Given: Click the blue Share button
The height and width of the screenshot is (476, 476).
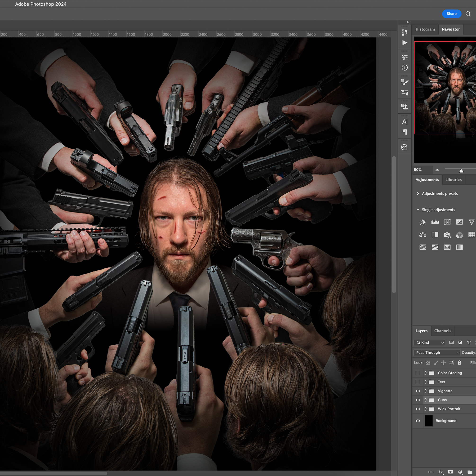Looking at the screenshot, I should [x=452, y=14].
